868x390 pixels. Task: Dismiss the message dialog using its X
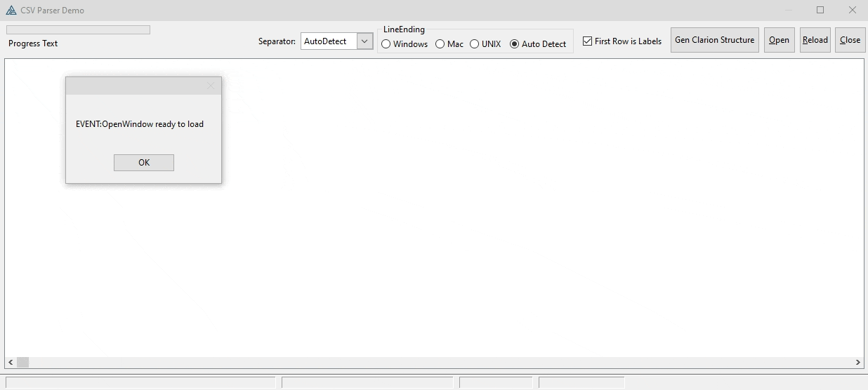(211, 86)
